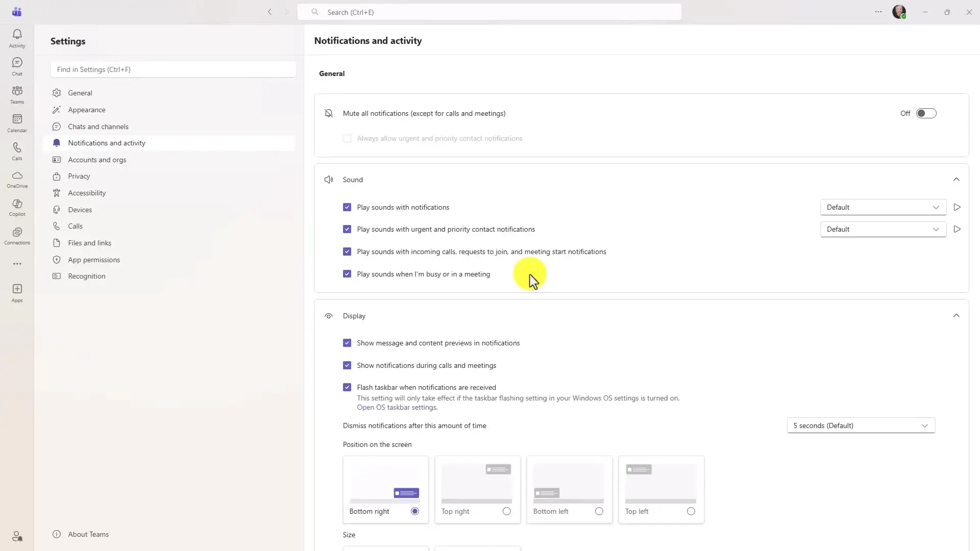Open General settings category
980x551 pixels.
169,93
